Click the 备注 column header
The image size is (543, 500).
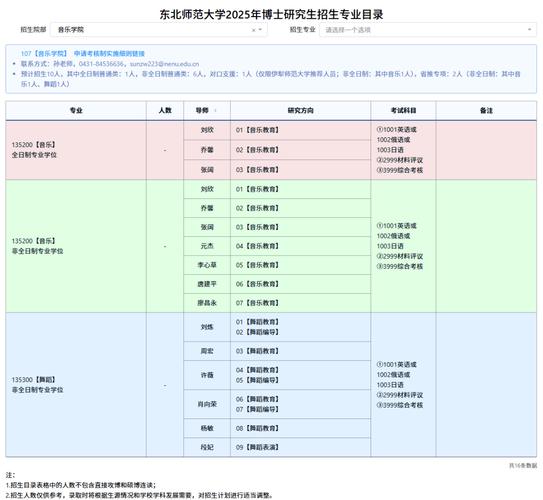coord(486,110)
